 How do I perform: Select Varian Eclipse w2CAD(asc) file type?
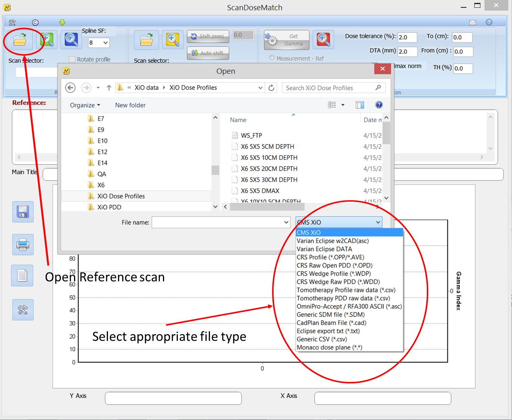pyautogui.click(x=333, y=241)
